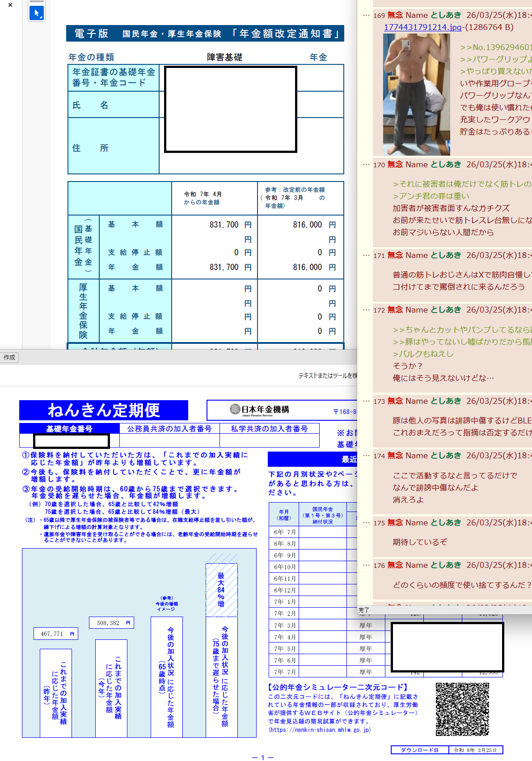Click the pension simulator QR code
This screenshot has width=532, height=761.
(462, 709)
